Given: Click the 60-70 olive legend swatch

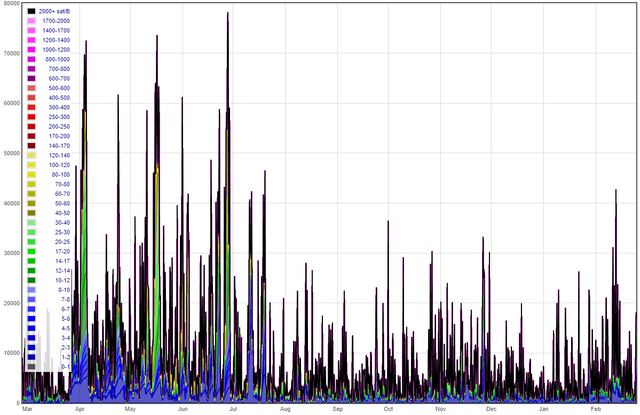Looking at the screenshot, I should [x=31, y=194].
